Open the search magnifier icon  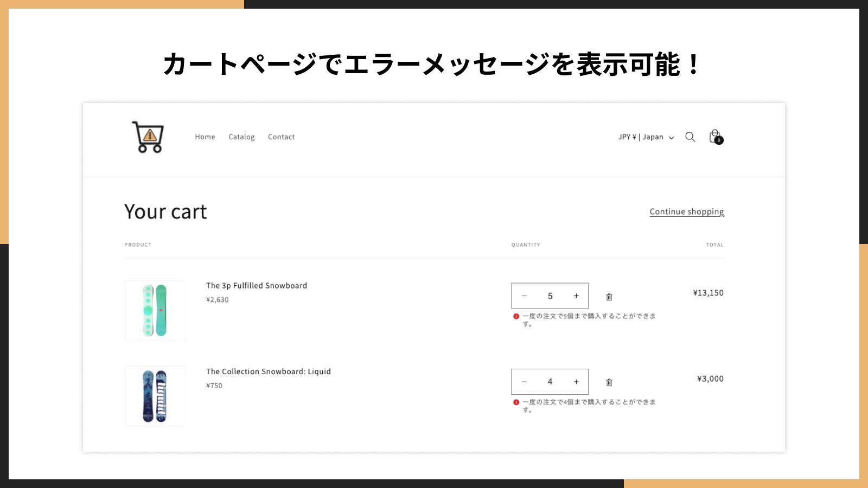tap(690, 137)
